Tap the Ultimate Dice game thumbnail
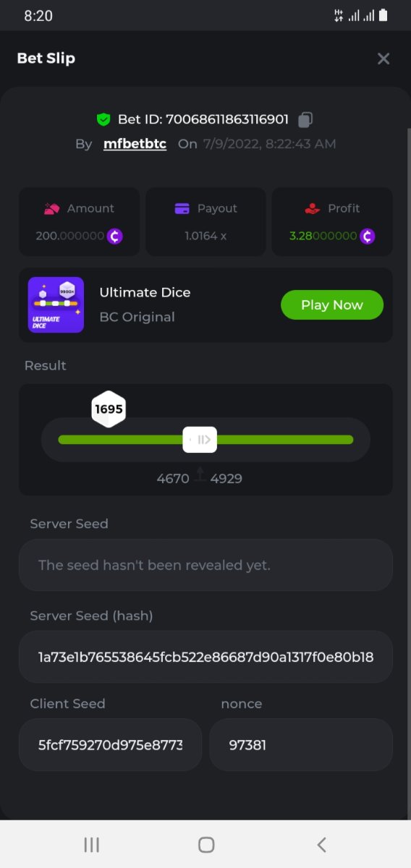The width and height of the screenshot is (411, 868). (x=56, y=305)
